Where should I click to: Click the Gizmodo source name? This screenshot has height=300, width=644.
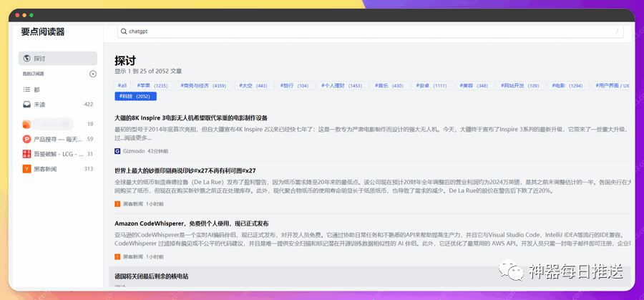point(134,151)
